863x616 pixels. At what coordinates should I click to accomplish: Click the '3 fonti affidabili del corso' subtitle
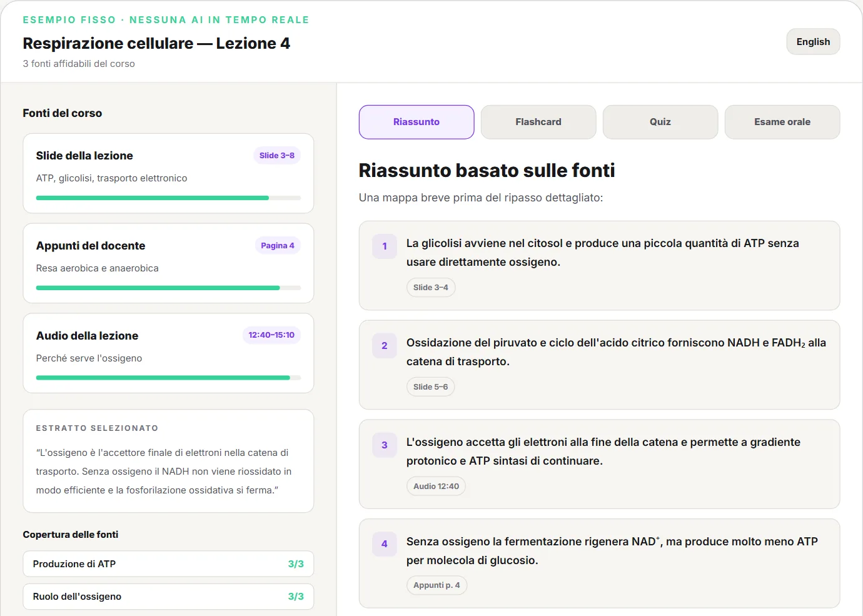click(x=79, y=64)
